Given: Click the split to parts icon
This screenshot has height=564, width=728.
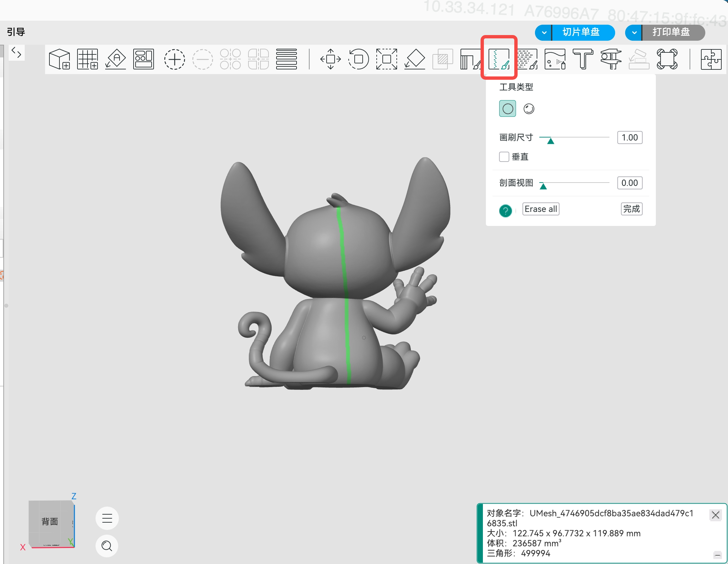Looking at the screenshot, I should [258, 59].
